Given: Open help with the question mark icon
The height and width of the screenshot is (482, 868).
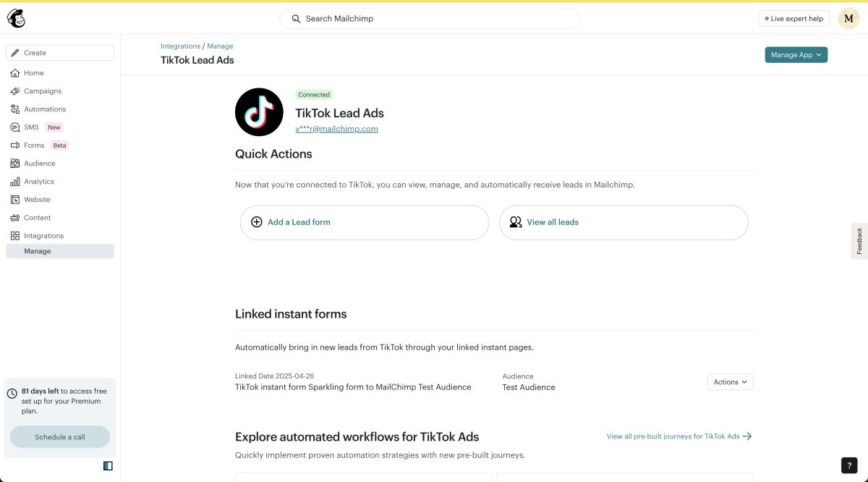Looking at the screenshot, I should [x=849, y=465].
